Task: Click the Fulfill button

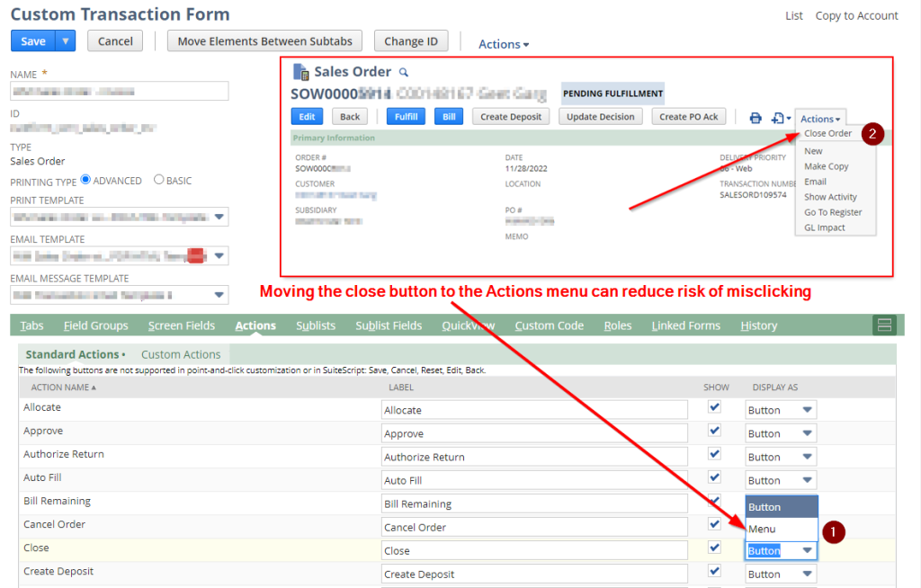Action: coord(406,117)
